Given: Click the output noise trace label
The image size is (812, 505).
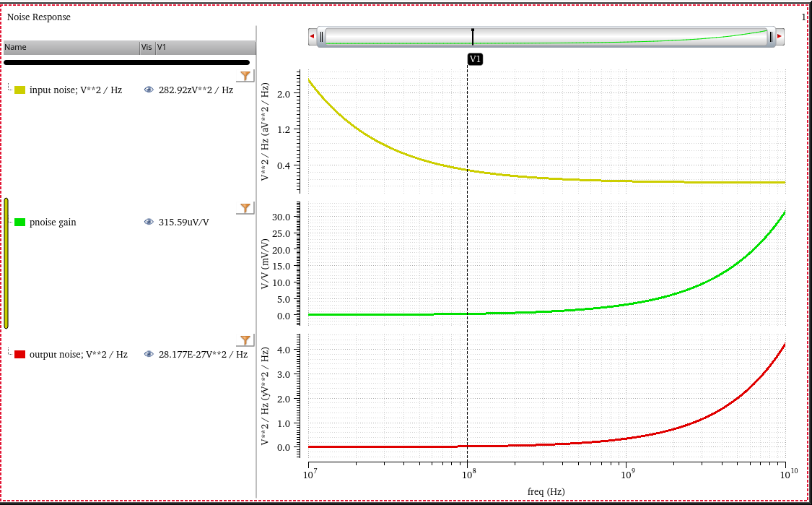Looking at the screenshot, I should click(78, 355).
